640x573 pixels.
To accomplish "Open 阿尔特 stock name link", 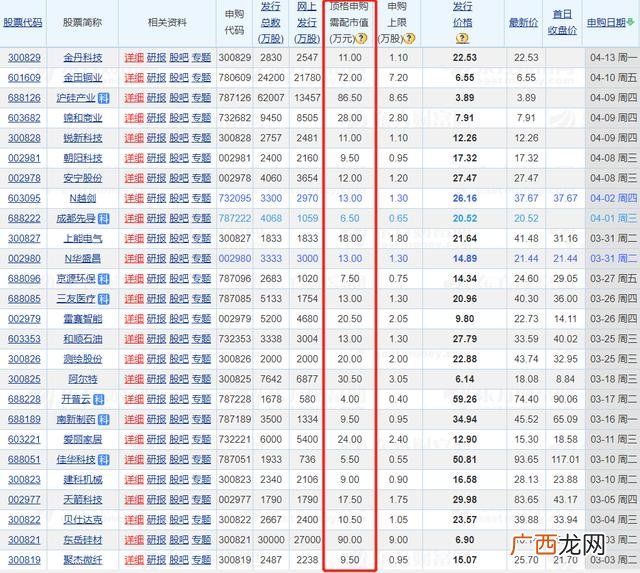I will tap(83, 379).
